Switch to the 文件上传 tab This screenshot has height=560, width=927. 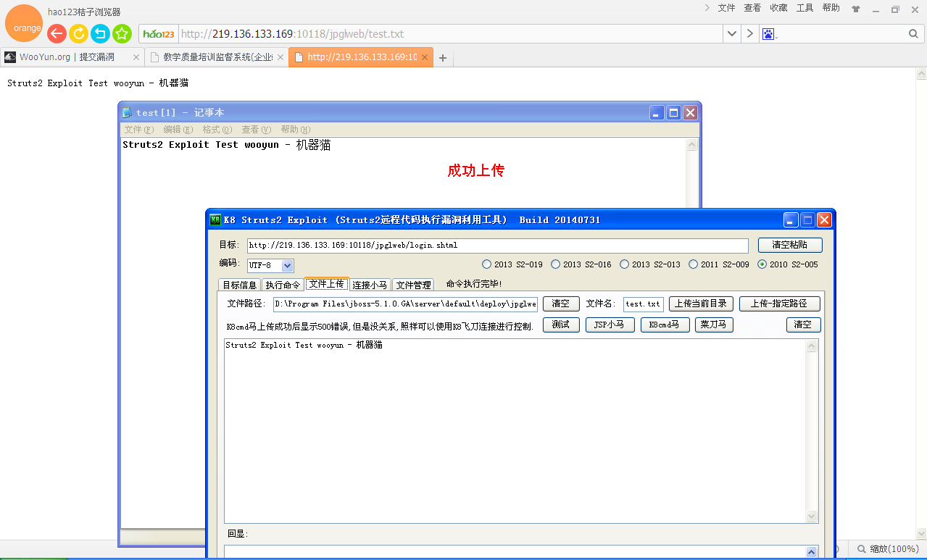(x=327, y=284)
